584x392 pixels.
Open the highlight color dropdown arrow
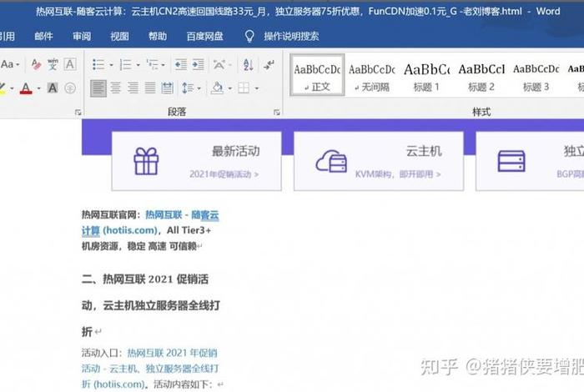tap(12, 88)
